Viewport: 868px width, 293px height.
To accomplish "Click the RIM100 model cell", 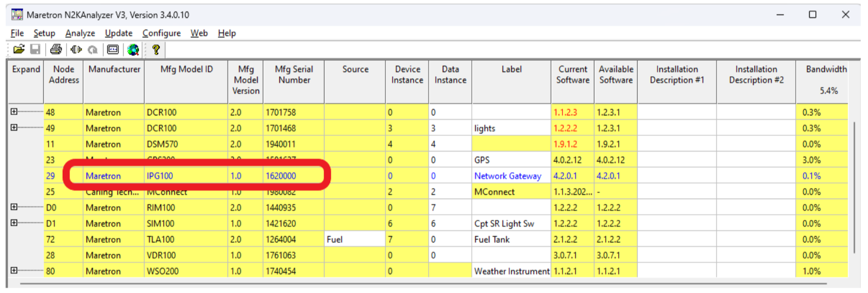I will (x=186, y=207).
